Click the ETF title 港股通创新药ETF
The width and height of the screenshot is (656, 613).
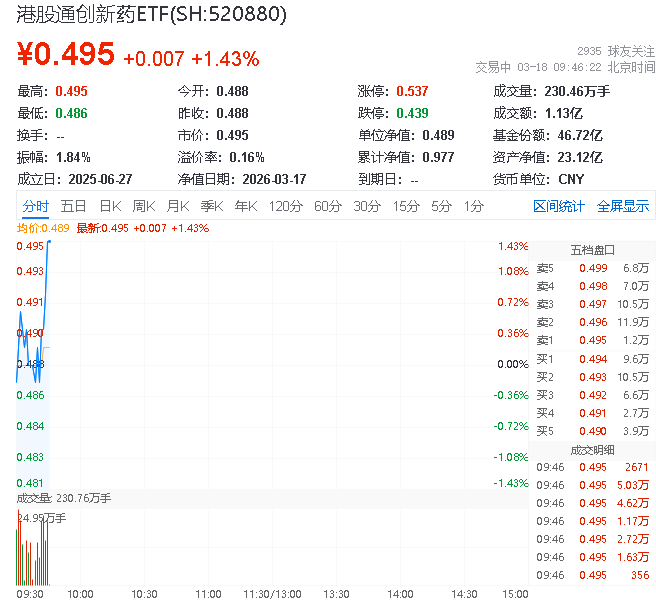click(150, 14)
